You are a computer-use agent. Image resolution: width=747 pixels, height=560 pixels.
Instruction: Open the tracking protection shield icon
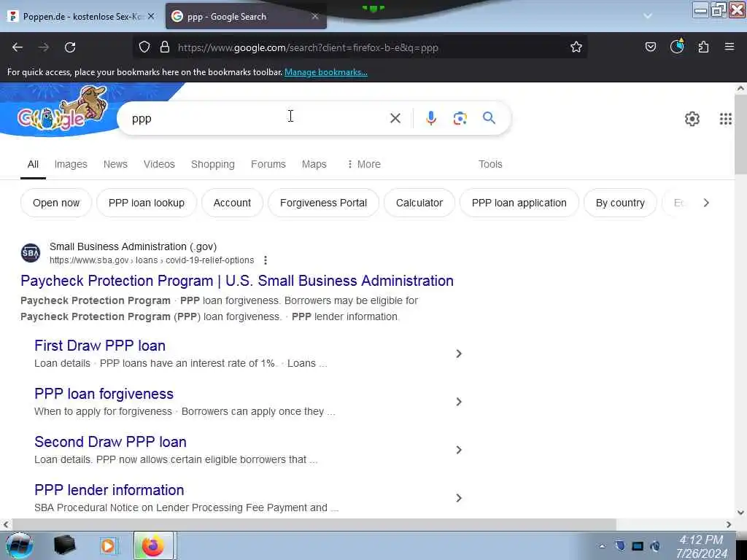tap(144, 47)
